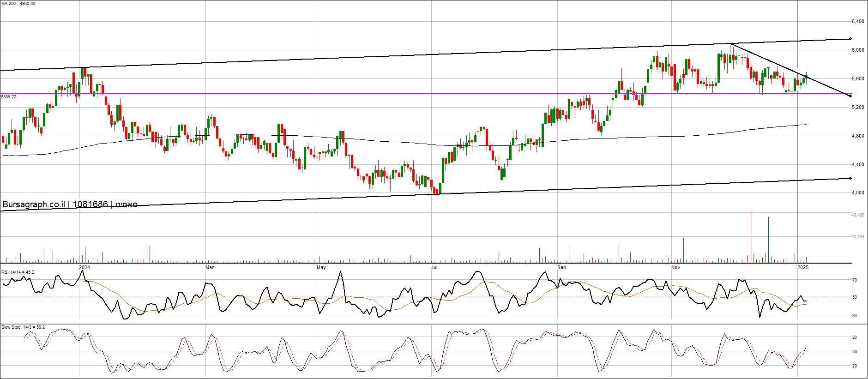This screenshot has height=379, width=868.
Task: Click the MA 200 indicator label
Action: 18,4
